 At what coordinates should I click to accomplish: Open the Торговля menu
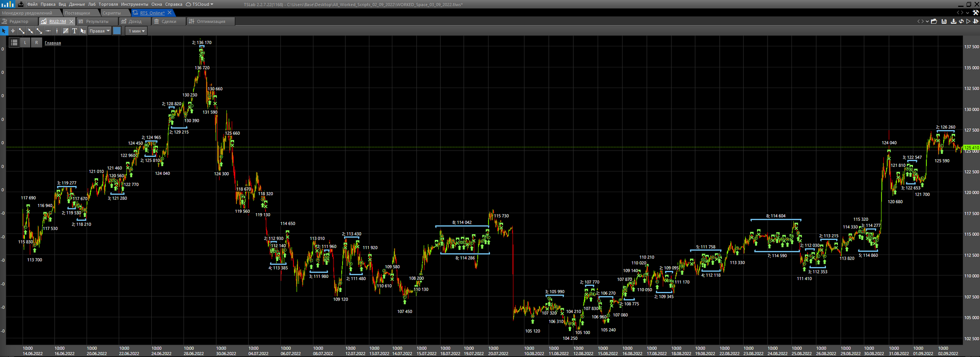(108, 4)
